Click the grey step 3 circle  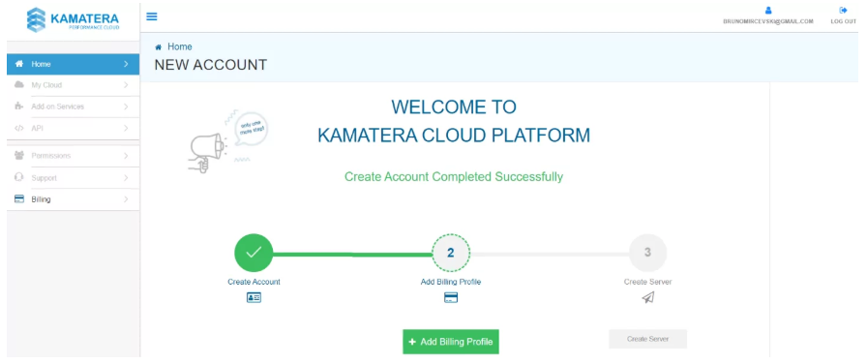point(647,253)
